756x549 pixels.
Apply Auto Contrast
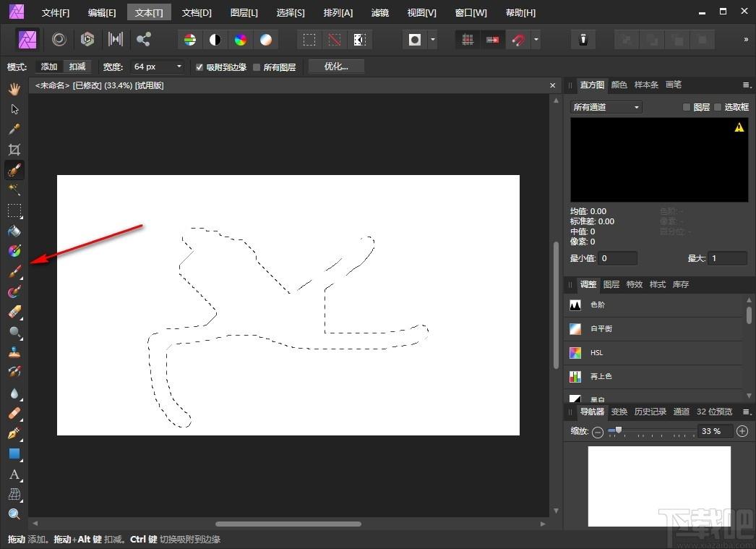coord(215,40)
